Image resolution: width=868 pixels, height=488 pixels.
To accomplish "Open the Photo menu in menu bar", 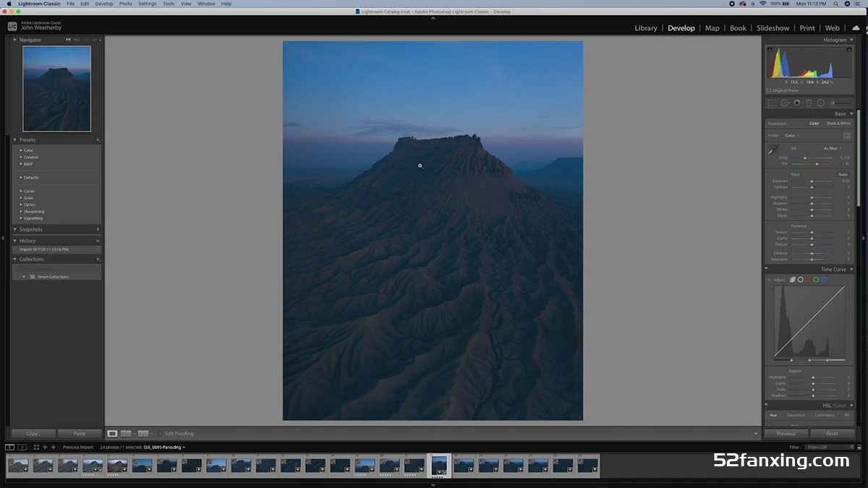I will pos(126,4).
